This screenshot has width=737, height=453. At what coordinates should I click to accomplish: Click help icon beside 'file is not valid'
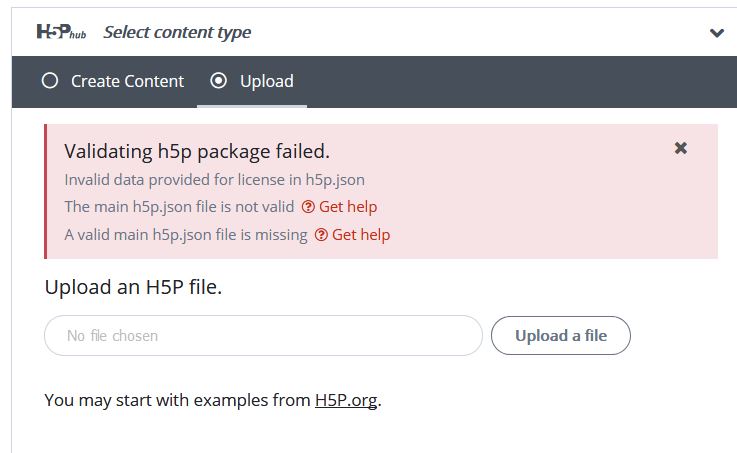tap(308, 207)
